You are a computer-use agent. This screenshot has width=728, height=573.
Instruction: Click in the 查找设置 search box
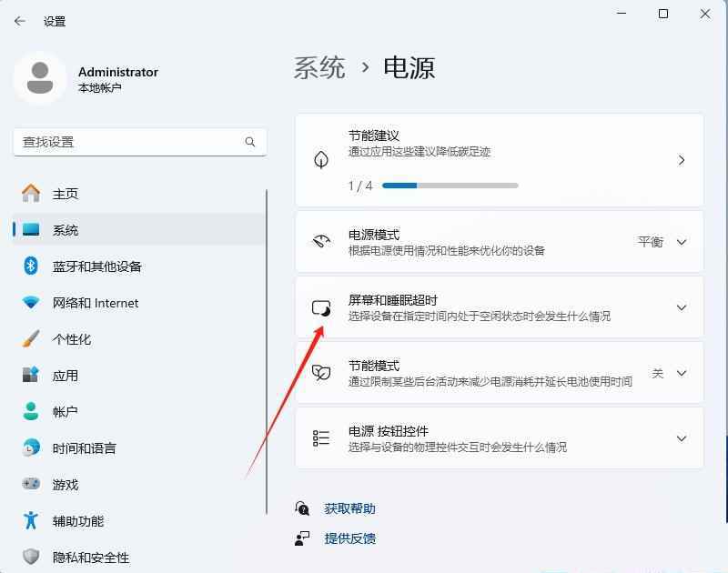coord(140,142)
